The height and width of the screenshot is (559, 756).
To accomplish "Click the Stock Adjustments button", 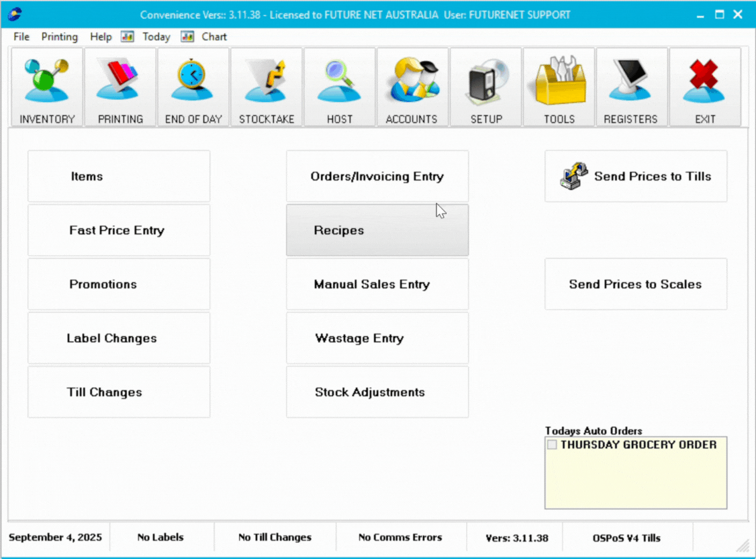I will (x=377, y=392).
